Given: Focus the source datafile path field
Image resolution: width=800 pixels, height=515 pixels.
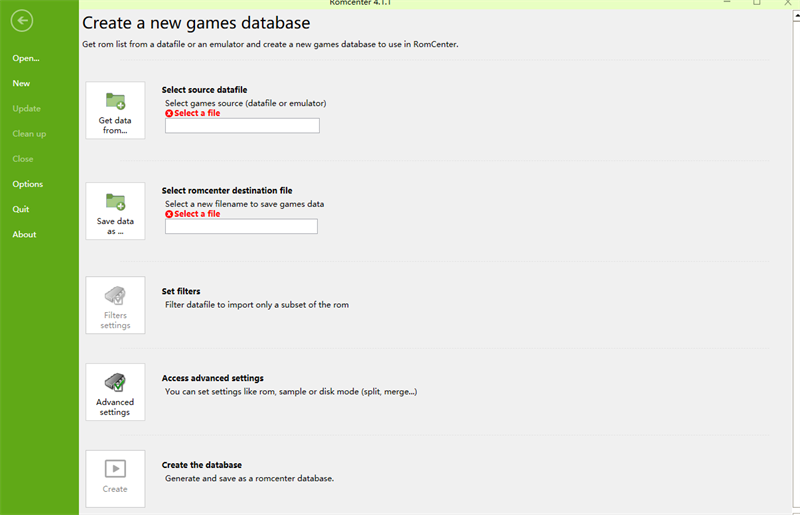Looking at the screenshot, I should (242, 126).
